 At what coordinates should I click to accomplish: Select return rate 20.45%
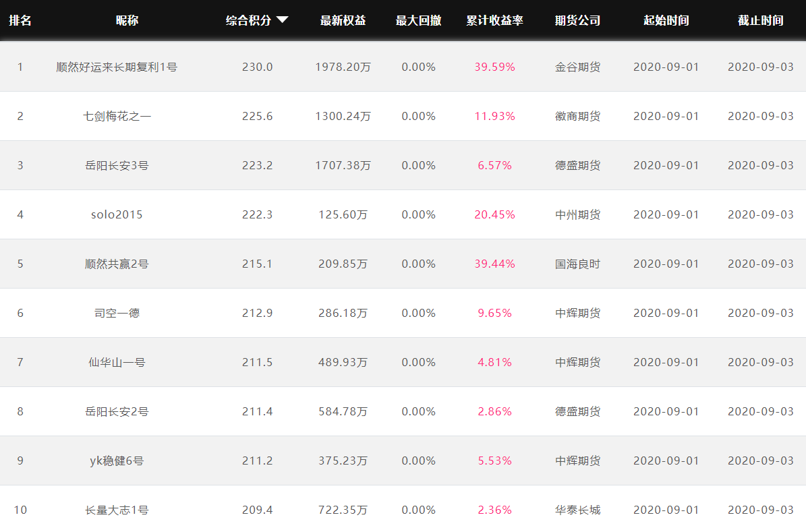click(494, 215)
